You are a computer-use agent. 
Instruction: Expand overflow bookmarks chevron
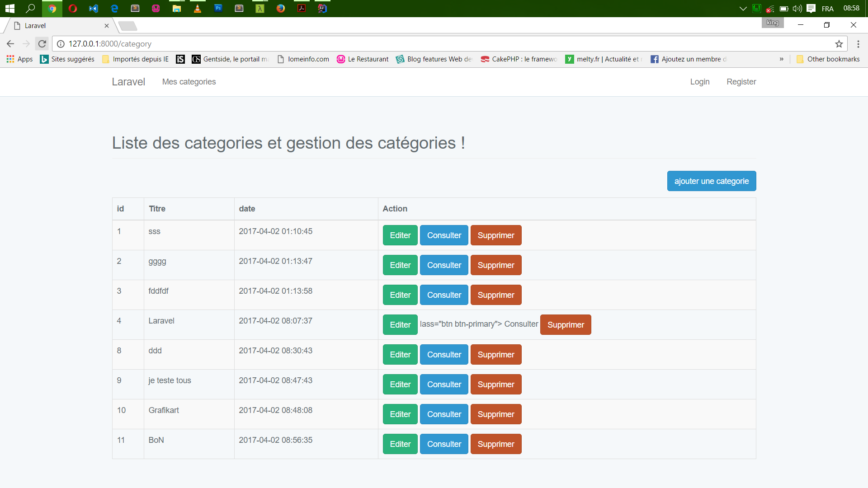[782, 59]
